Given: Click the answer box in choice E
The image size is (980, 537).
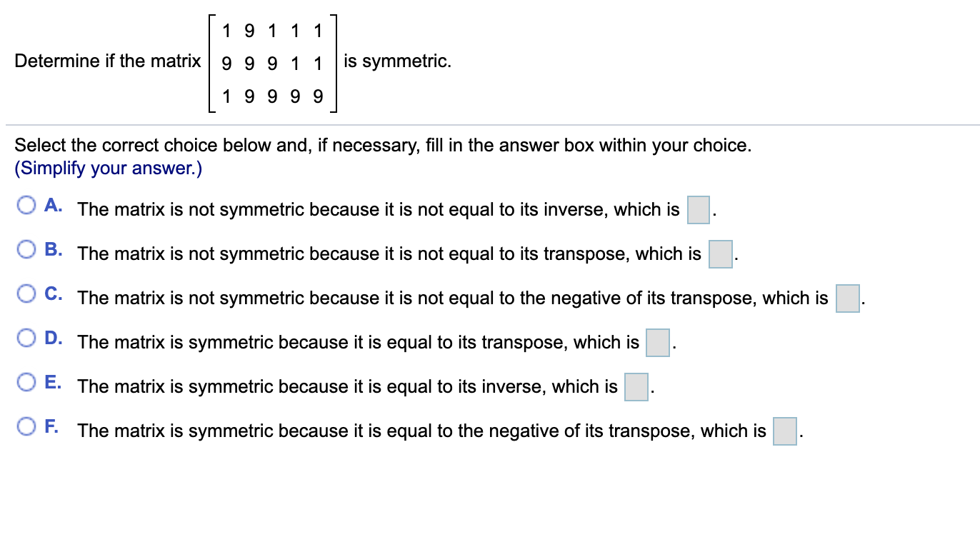Looking at the screenshot, I should pyautogui.click(x=636, y=387).
